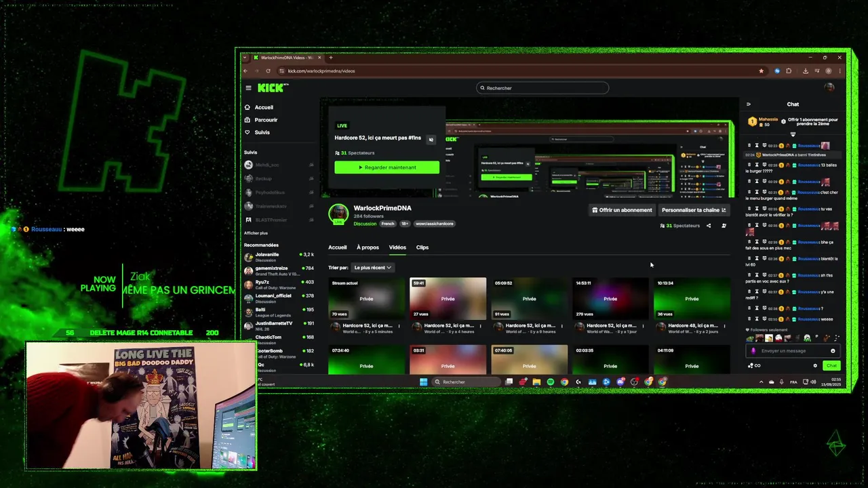Go back in Chrome browser
Image resolution: width=868 pixels, height=488 pixels.
click(x=245, y=70)
